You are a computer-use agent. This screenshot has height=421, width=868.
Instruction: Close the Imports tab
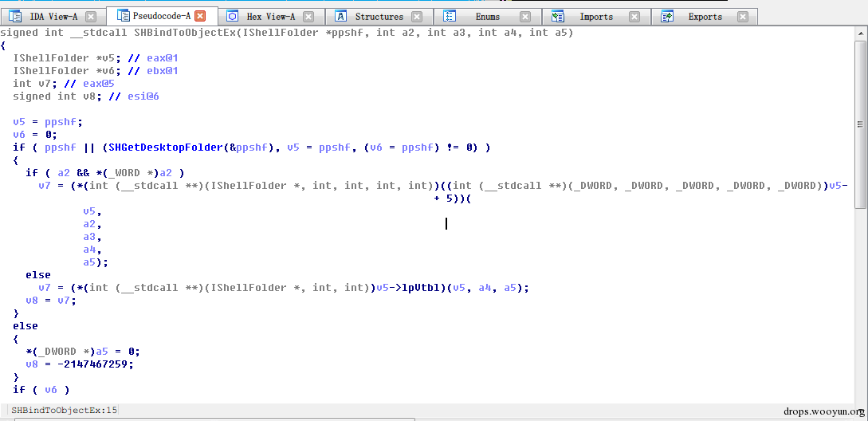click(634, 17)
